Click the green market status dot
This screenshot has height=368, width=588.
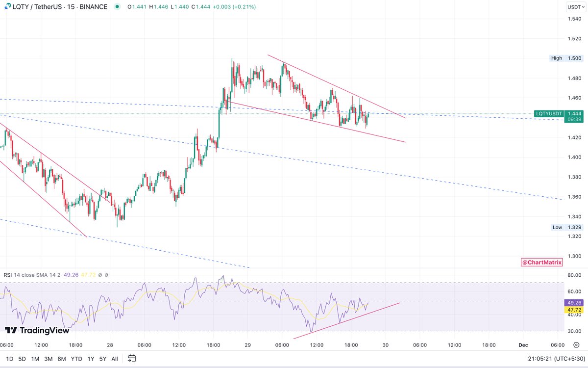[117, 7]
